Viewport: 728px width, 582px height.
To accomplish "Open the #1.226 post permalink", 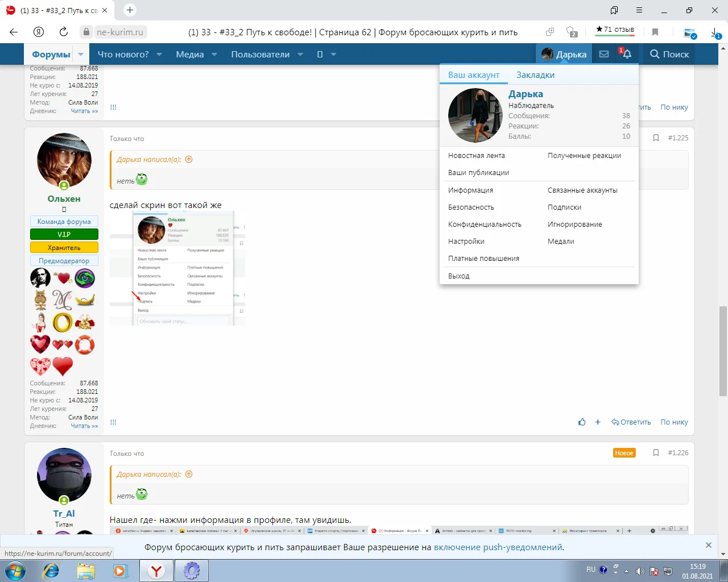I will coord(678,453).
